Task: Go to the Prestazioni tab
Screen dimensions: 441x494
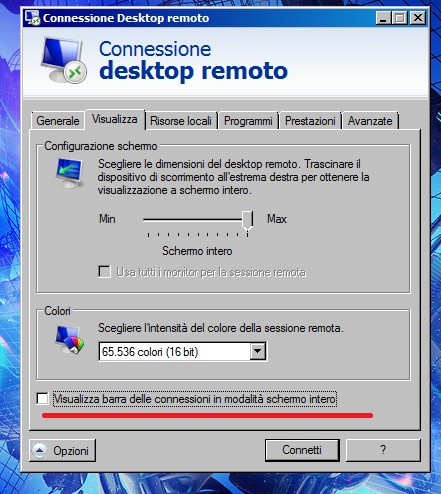Action: pyautogui.click(x=310, y=121)
